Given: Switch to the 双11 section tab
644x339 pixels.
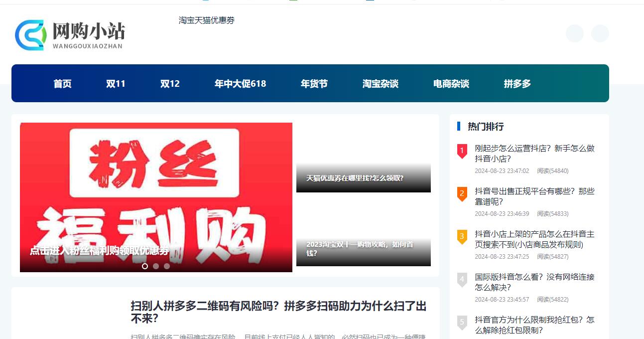Looking at the screenshot, I should (x=116, y=84).
